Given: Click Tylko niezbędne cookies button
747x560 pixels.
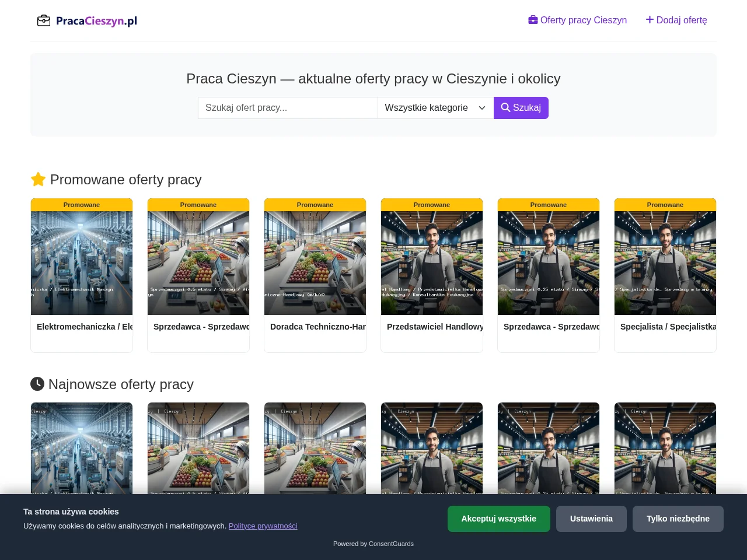Looking at the screenshot, I should pyautogui.click(x=678, y=519).
